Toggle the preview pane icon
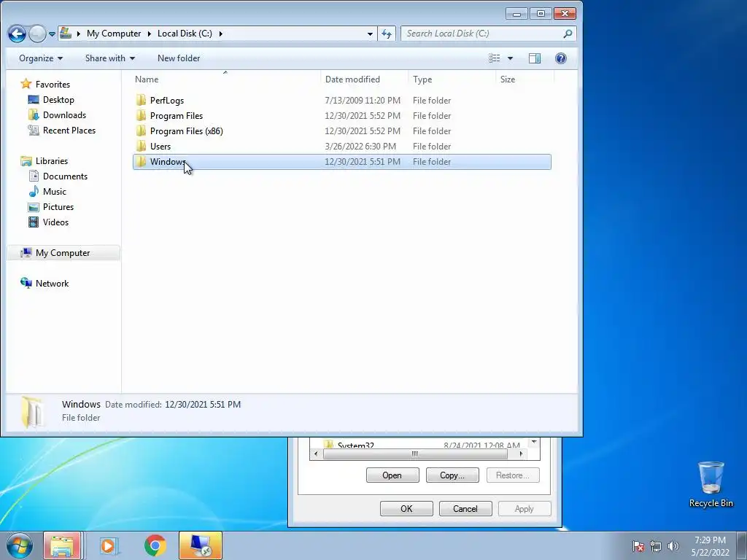 tap(535, 58)
